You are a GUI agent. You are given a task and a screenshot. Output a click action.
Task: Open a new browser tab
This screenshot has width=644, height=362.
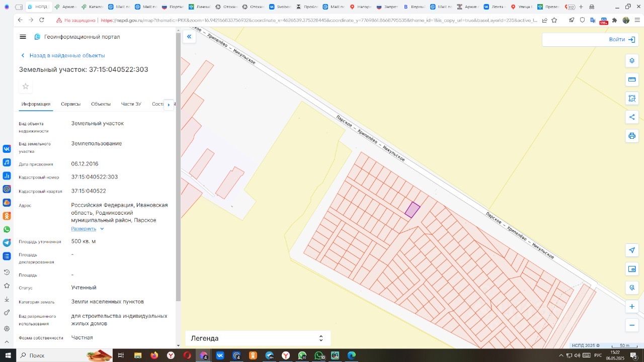coord(581,7)
